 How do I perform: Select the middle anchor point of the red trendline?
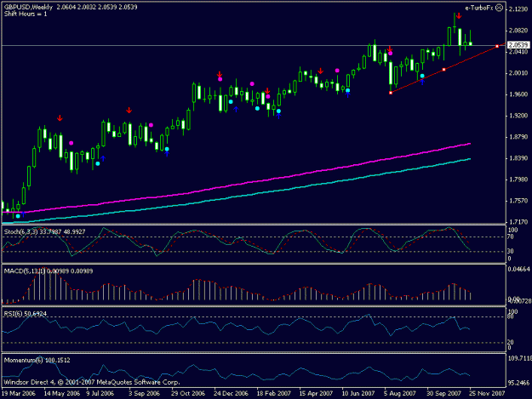pyautogui.click(x=443, y=70)
